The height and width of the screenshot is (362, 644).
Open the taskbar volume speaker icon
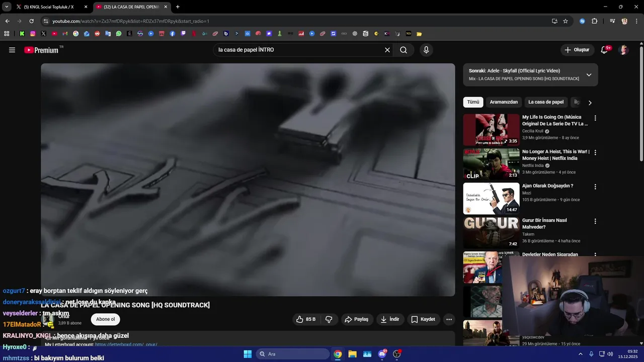coord(610,354)
